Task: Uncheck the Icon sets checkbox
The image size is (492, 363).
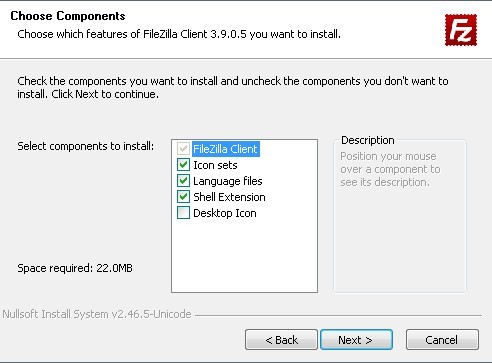Action: click(183, 165)
